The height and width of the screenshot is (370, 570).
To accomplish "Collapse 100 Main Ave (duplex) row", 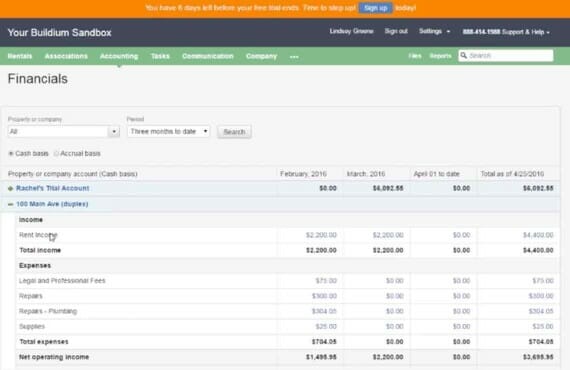I will click(x=11, y=204).
